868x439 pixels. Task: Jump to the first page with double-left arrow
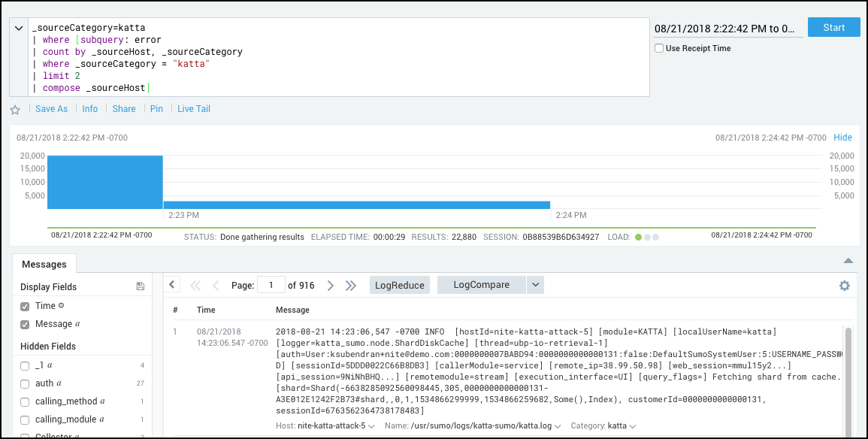coord(195,285)
